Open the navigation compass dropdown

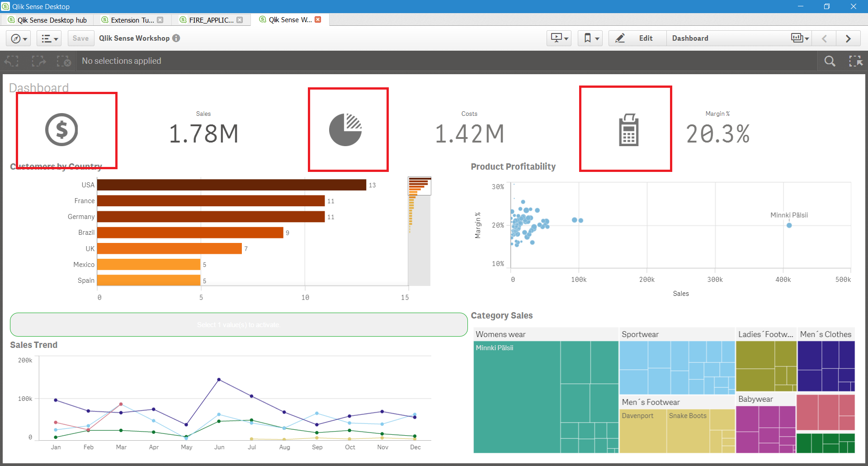[18, 38]
